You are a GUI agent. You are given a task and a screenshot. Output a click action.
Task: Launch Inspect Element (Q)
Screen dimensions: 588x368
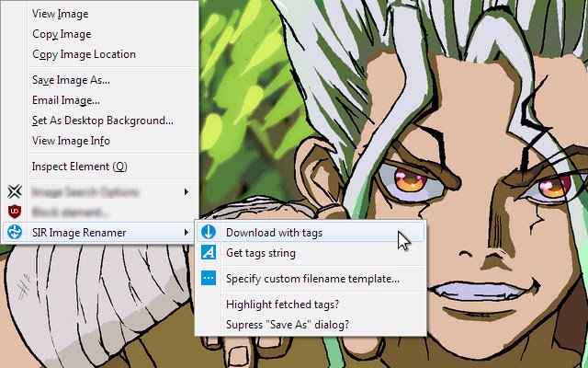[99, 167]
